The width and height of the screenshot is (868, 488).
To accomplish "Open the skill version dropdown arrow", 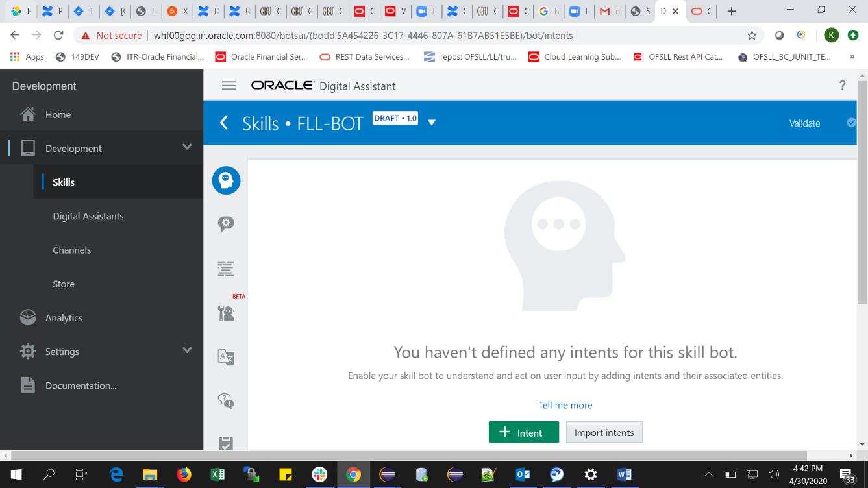I will point(432,123).
